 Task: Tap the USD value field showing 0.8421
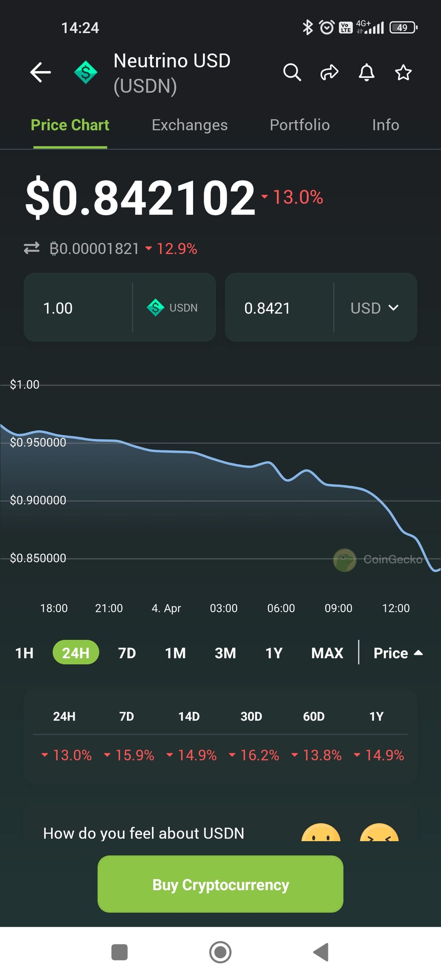coord(279,308)
